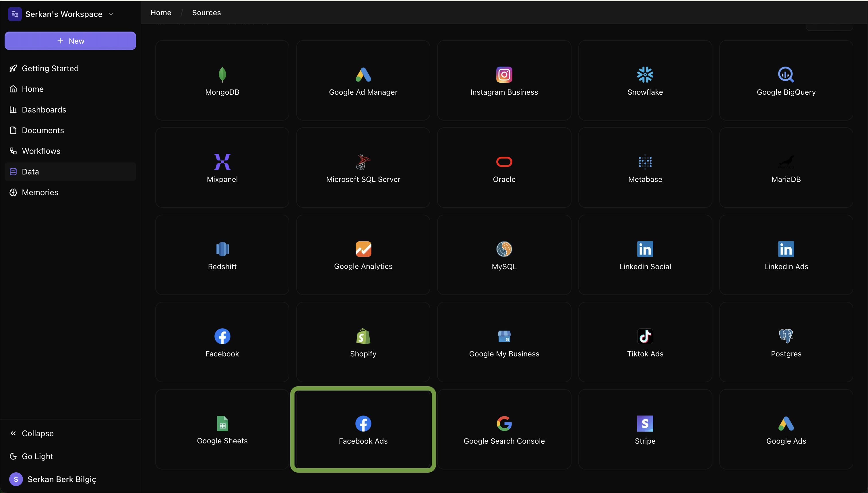
Task: Select the Linkedin Social icon
Action: click(645, 249)
